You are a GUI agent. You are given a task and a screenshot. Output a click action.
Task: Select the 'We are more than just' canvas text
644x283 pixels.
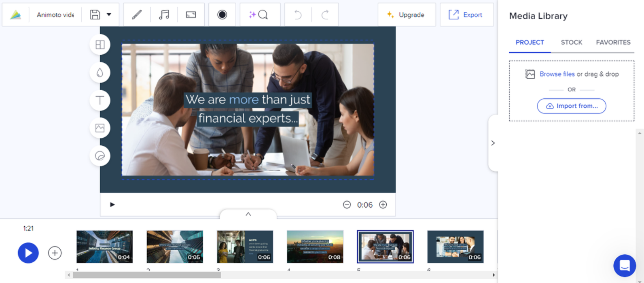[x=248, y=100]
